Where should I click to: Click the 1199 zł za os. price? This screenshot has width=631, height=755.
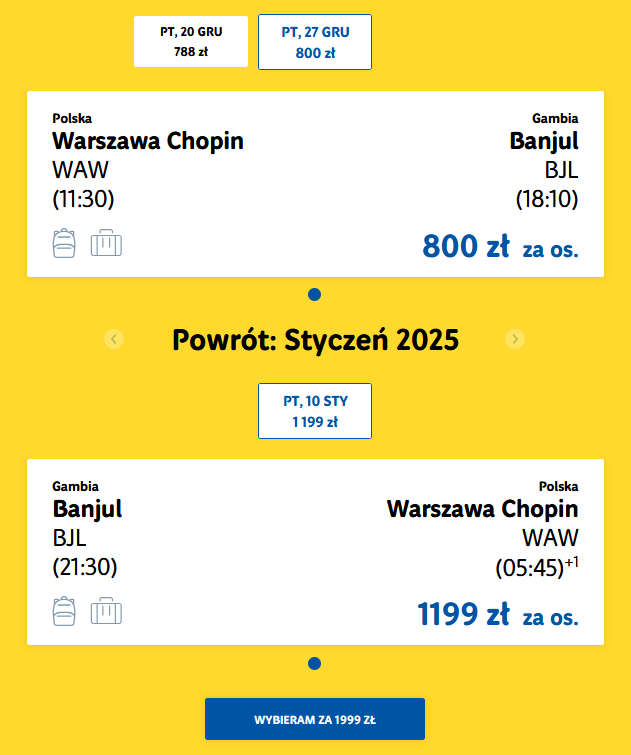(498, 614)
